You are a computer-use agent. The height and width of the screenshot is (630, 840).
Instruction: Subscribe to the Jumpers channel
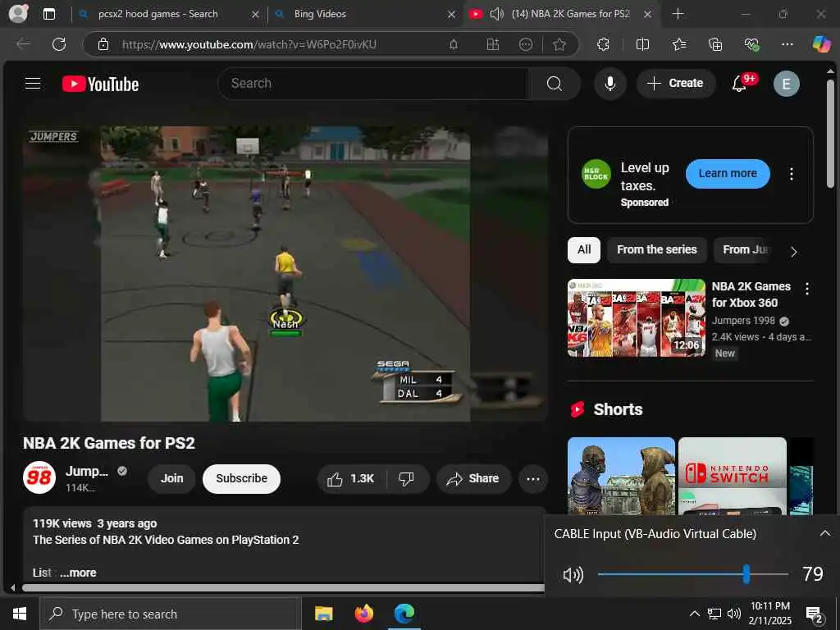tap(242, 478)
